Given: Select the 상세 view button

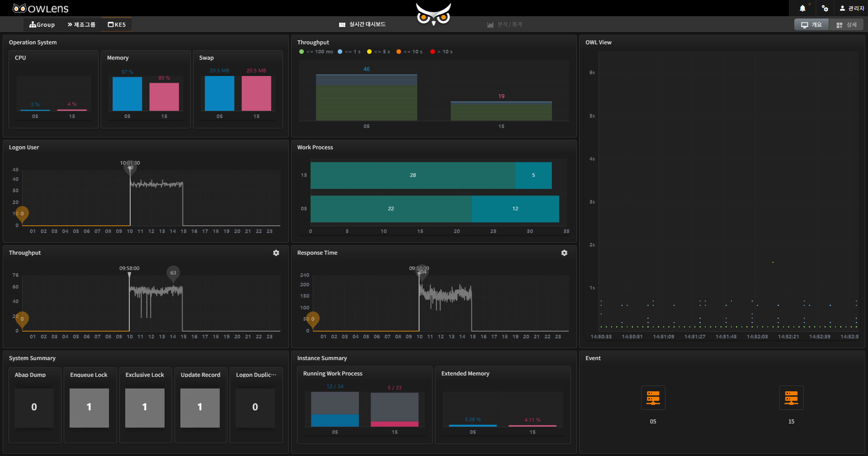Looking at the screenshot, I should [x=846, y=25].
